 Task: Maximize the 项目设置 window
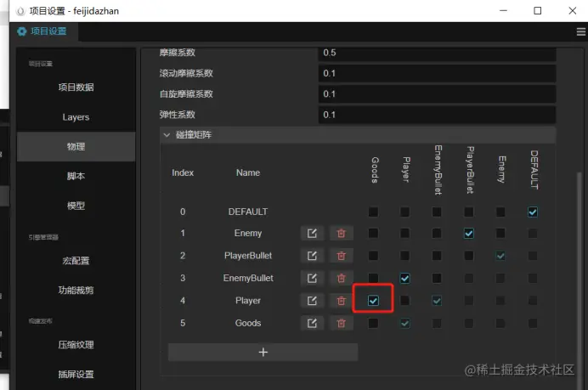tap(537, 10)
